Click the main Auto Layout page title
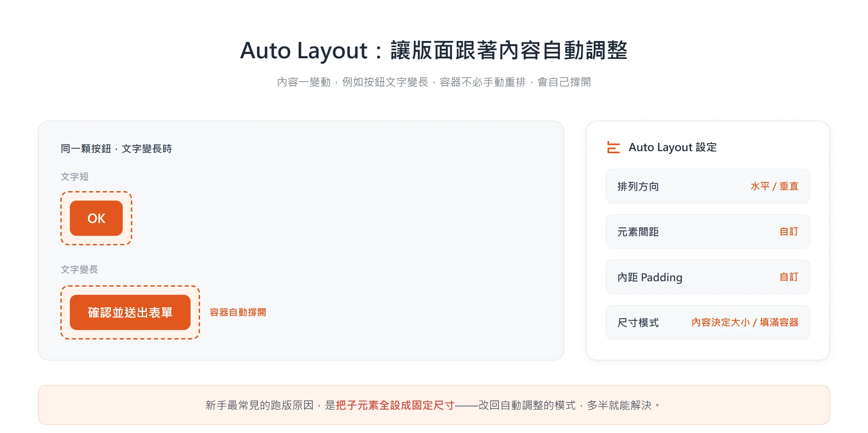 434,50
